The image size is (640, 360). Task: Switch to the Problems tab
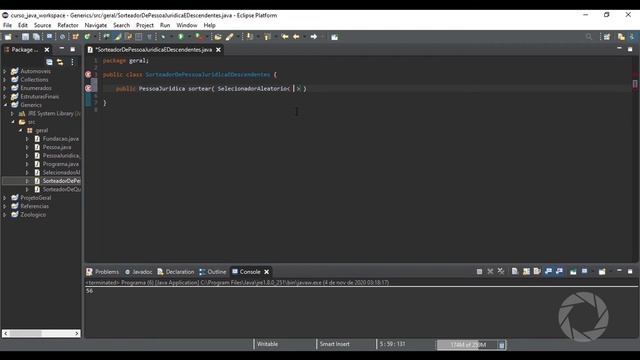(102, 272)
